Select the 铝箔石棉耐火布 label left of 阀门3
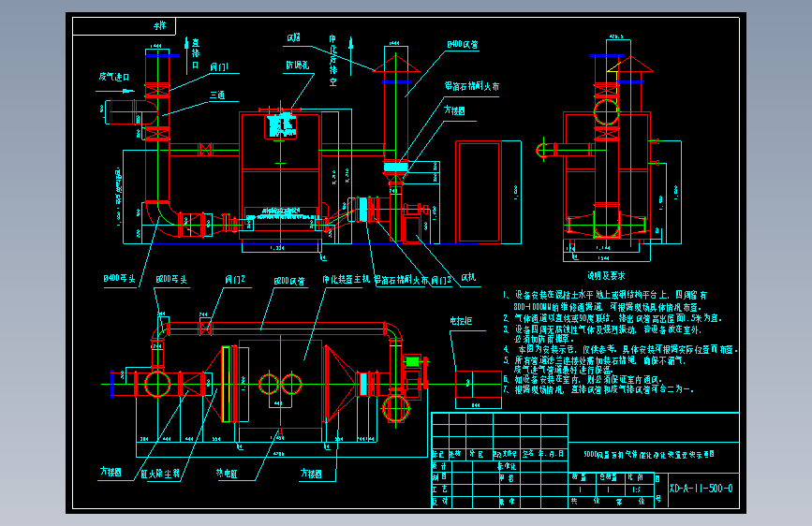 coord(402,280)
